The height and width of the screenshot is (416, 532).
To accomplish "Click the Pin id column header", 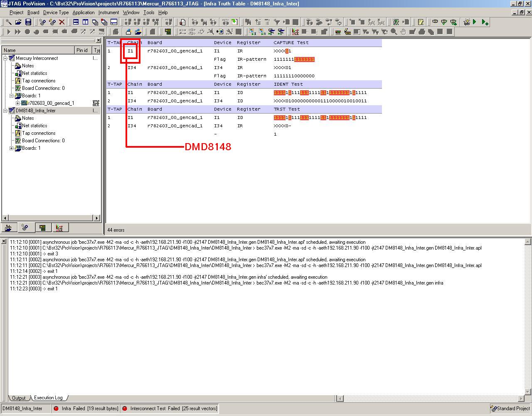I will click(x=84, y=50).
